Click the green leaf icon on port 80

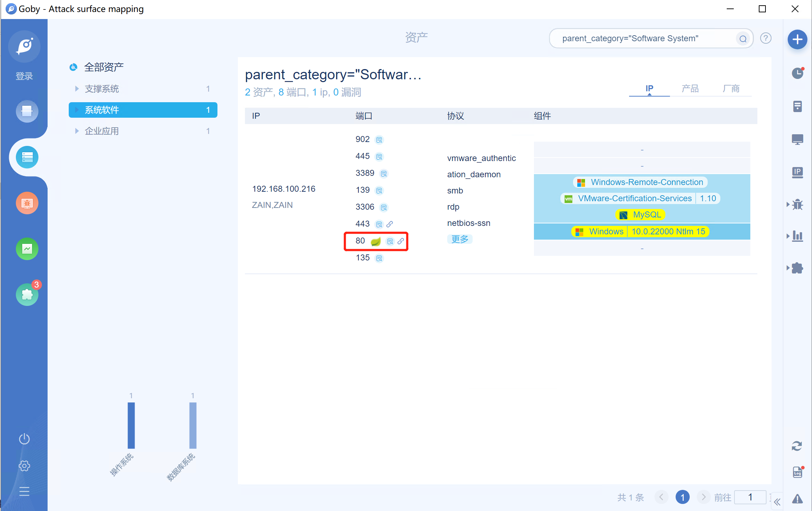[376, 241]
